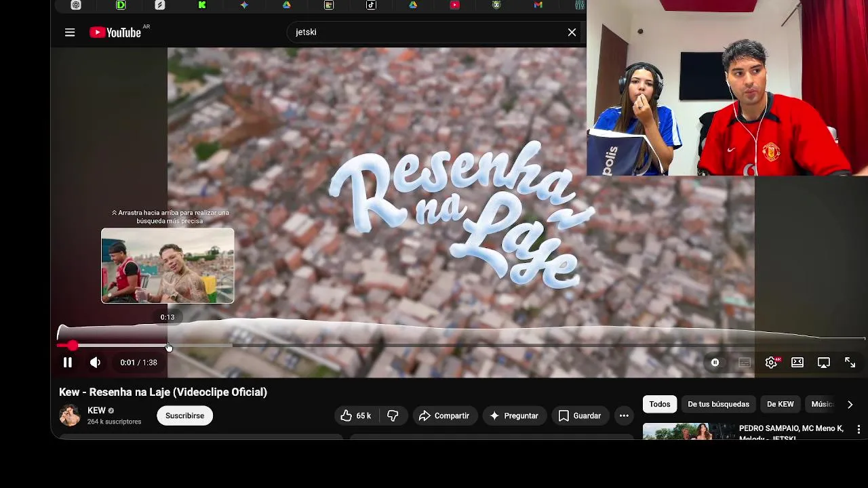Open the green D bookmark icon
This screenshot has width=868, height=488.
point(121,5)
